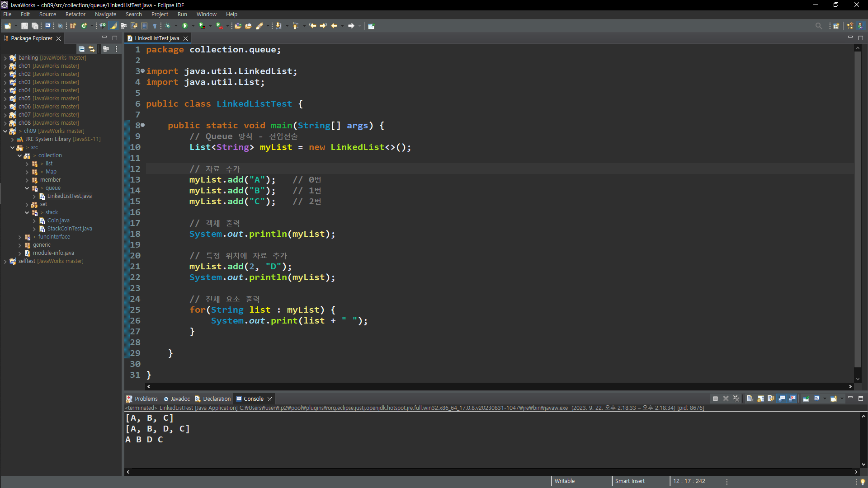Open the Run button dropdown arrow

(x=193, y=26)
